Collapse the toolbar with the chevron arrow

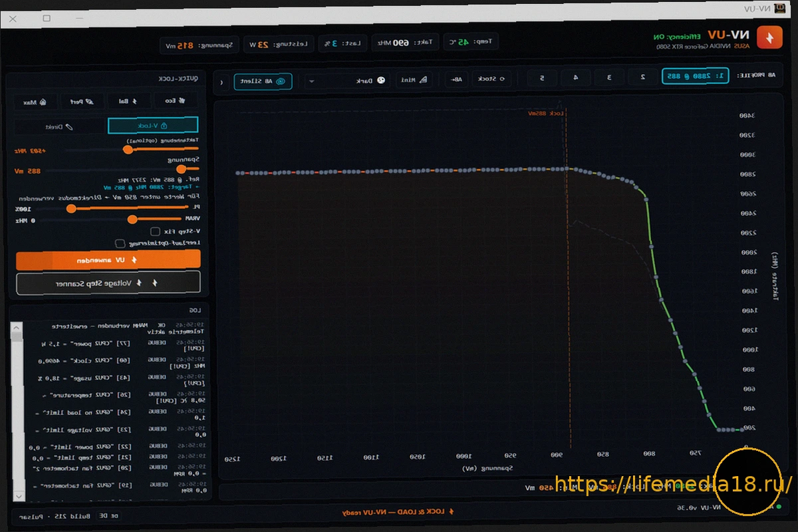point(221,81)
